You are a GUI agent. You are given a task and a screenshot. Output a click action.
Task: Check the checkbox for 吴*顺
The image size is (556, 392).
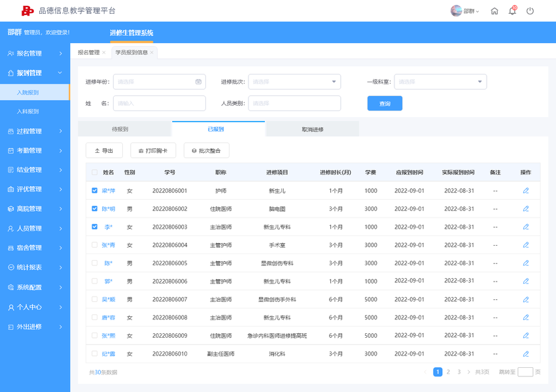pyautogui.click(x=94, y=299)
